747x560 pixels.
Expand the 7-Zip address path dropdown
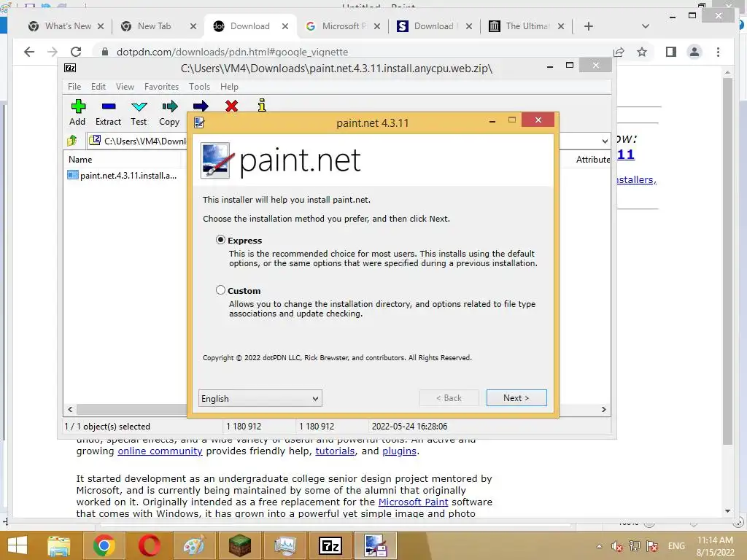[x=605, y=141]
